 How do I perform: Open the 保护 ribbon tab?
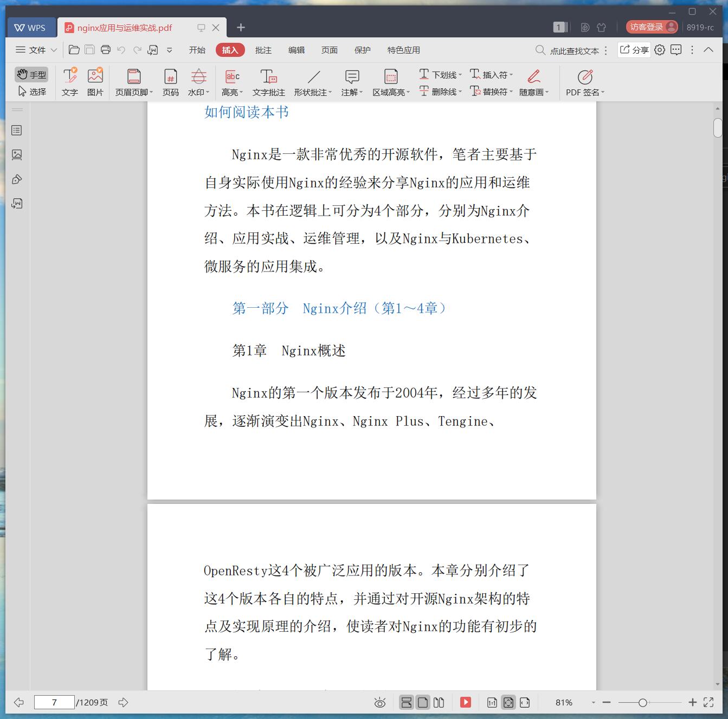point(363,50)
